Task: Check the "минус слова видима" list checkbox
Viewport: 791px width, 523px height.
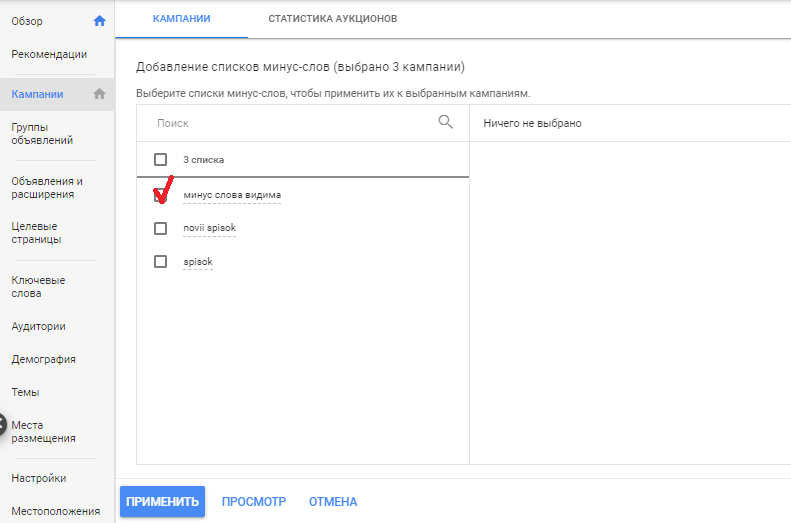Action: point(160,195)
